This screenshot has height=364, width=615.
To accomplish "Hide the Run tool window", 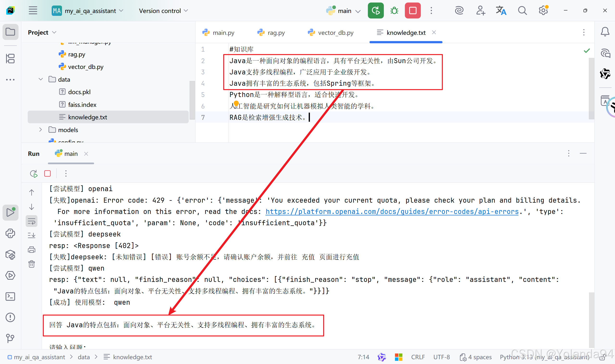I will click(x=583, y=153).
